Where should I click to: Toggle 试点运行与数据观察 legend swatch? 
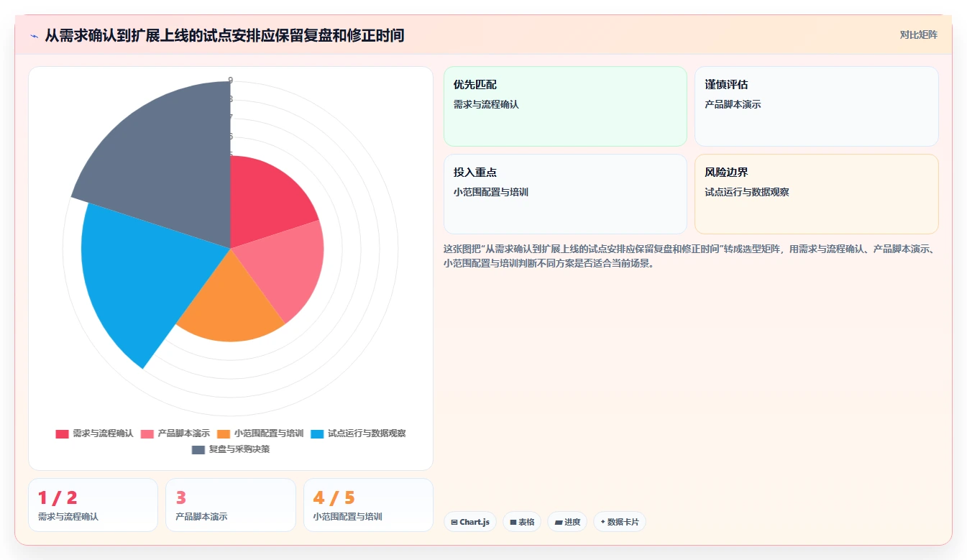318,433
